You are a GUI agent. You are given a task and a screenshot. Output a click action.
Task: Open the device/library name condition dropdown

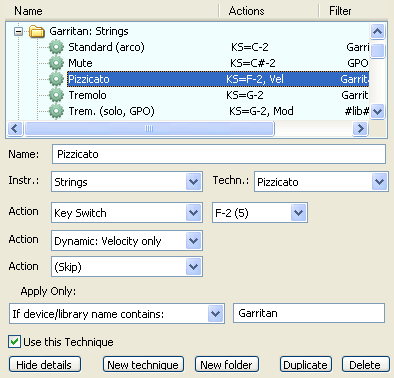(x=117, y=314)
